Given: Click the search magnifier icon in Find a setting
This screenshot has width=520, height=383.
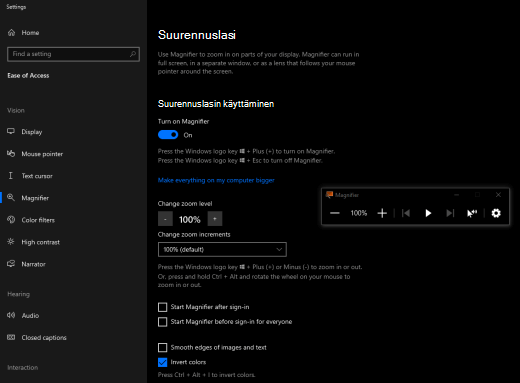Looking at the screenshot, I should pyautogui.click(x=133, y=54).
